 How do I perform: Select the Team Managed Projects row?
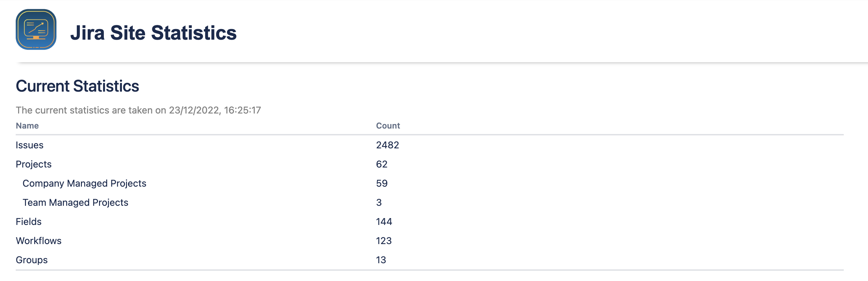[75, 203]
